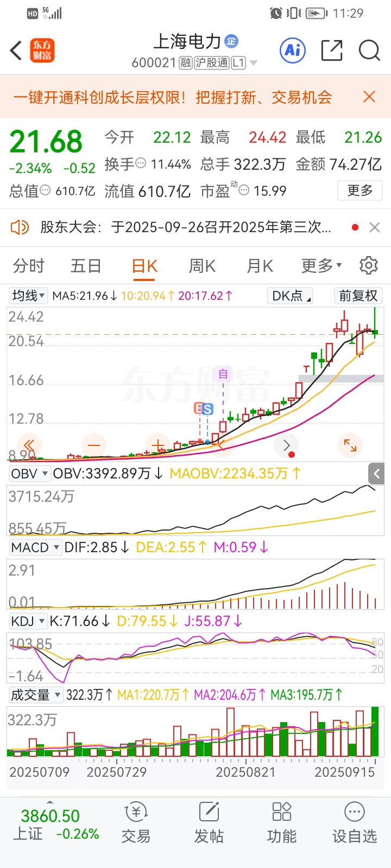
Task: Expand chart to fullscreen icon
Action: 350,446
